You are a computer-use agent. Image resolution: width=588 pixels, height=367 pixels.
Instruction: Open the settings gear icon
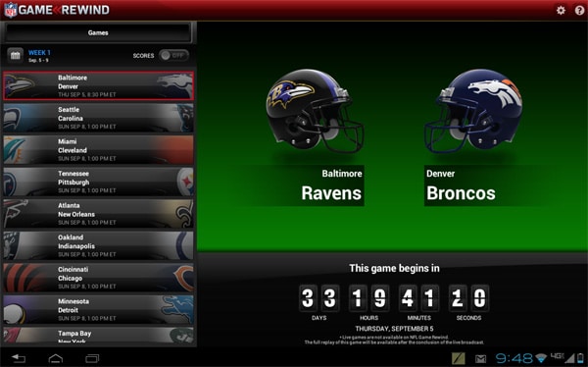click(561, 10)
